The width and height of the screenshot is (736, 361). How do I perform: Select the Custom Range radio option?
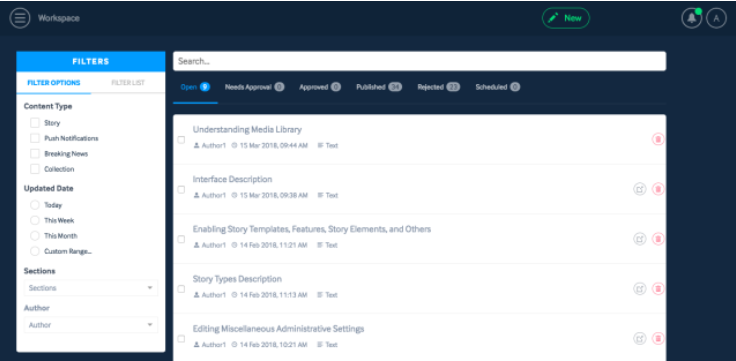(x=35, y=252)
